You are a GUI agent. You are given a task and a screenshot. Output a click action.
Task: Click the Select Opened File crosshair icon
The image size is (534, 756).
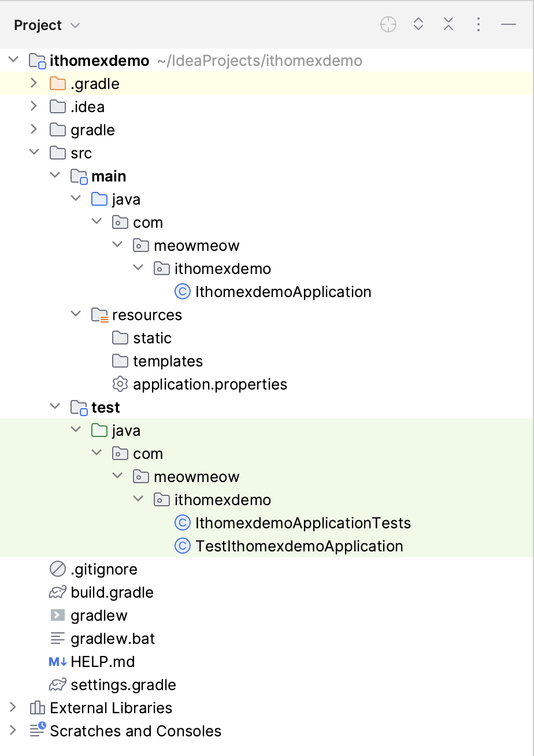(x=388, y=25)
